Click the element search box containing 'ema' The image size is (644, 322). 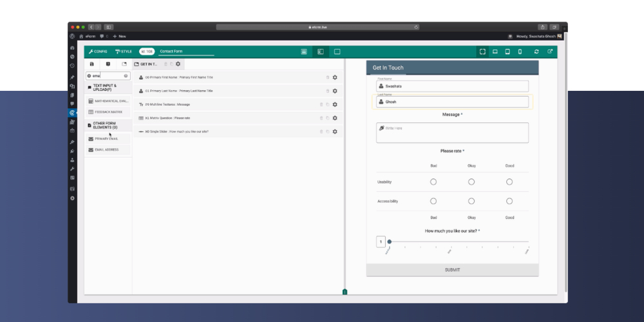coord(108,76)
